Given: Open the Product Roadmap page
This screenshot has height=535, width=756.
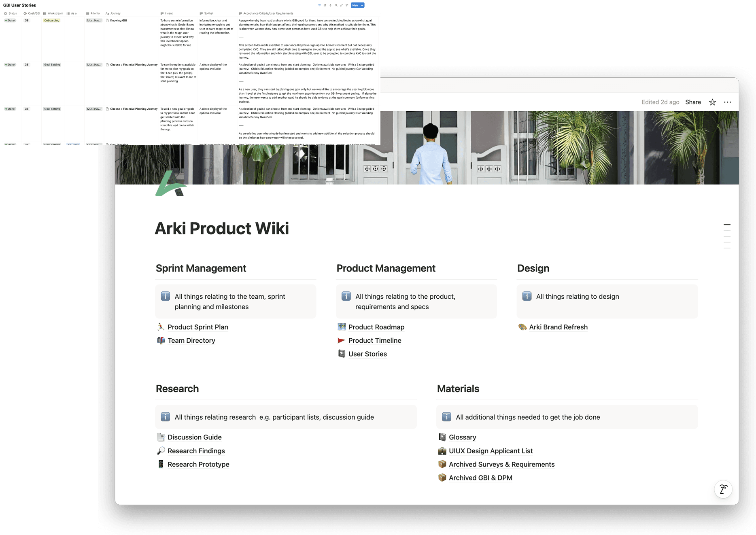Looking at the screenshot, I should 376,327.
